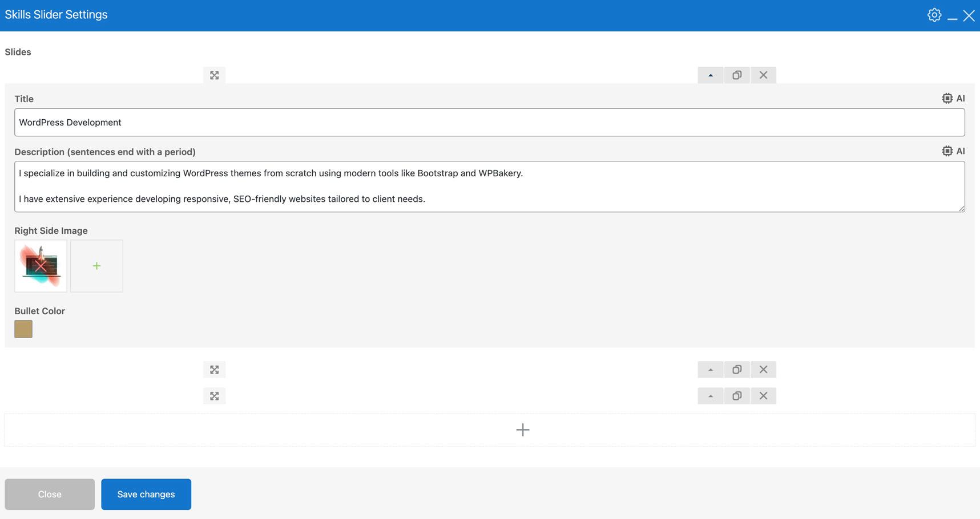
Task: Duplicate the third slide
Action: pos(737,396)
